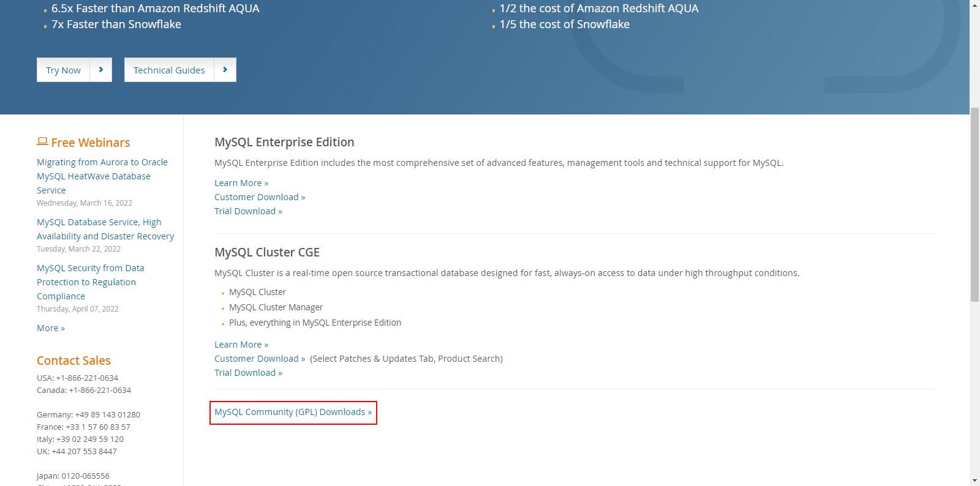Click Customer Download under MySQL Enterprise Edition
The height and width of the screenshot is (486, 980).
click(260, 197)
